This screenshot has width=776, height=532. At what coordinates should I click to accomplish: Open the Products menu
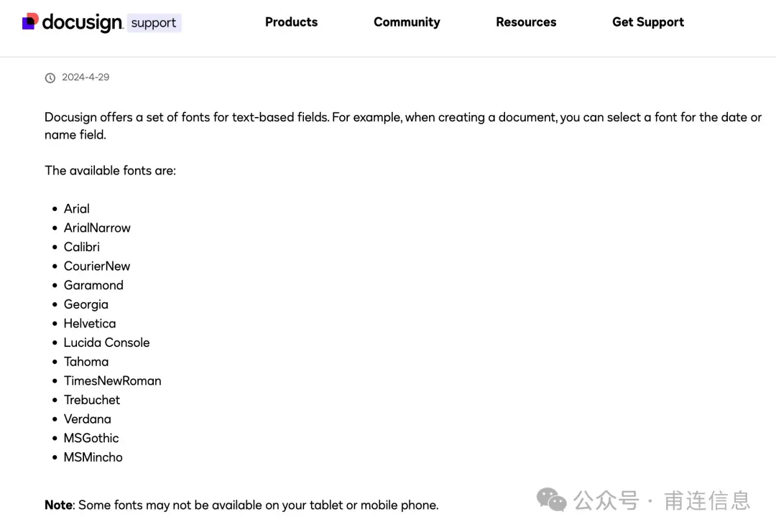coord(291,22)
